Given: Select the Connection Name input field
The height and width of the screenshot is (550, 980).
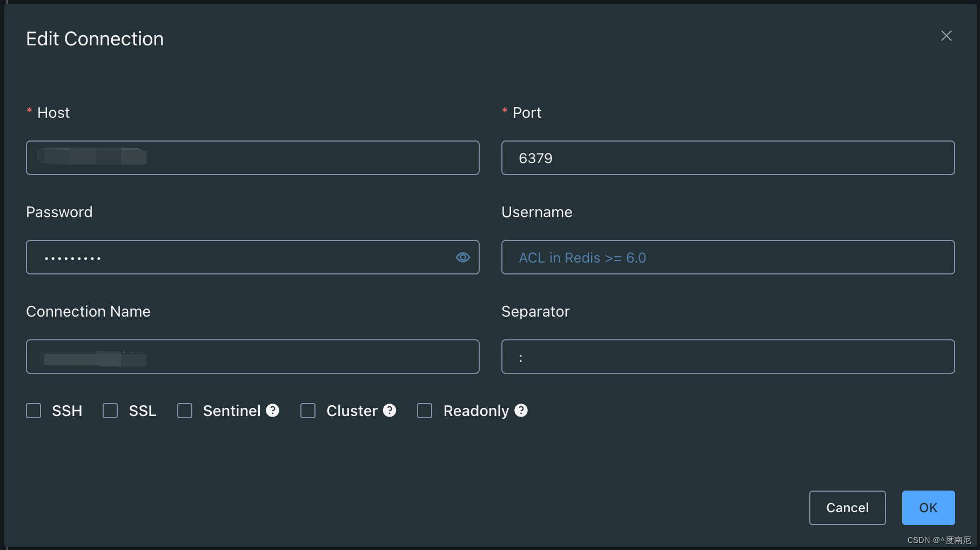Looking at the screenshot, I should (x=253, y=357).
